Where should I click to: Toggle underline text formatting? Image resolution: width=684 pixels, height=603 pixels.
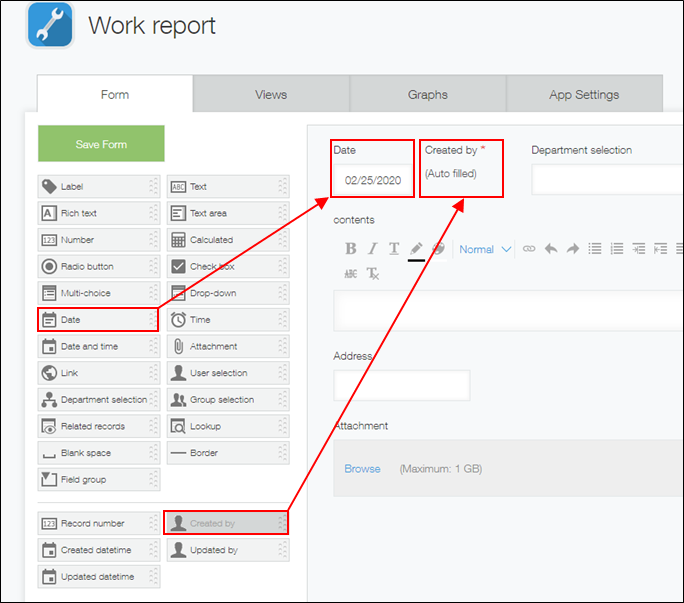394,249
